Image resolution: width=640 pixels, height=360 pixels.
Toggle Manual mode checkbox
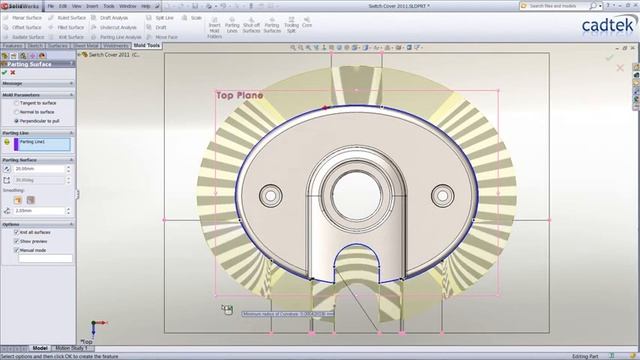point(17,250)
